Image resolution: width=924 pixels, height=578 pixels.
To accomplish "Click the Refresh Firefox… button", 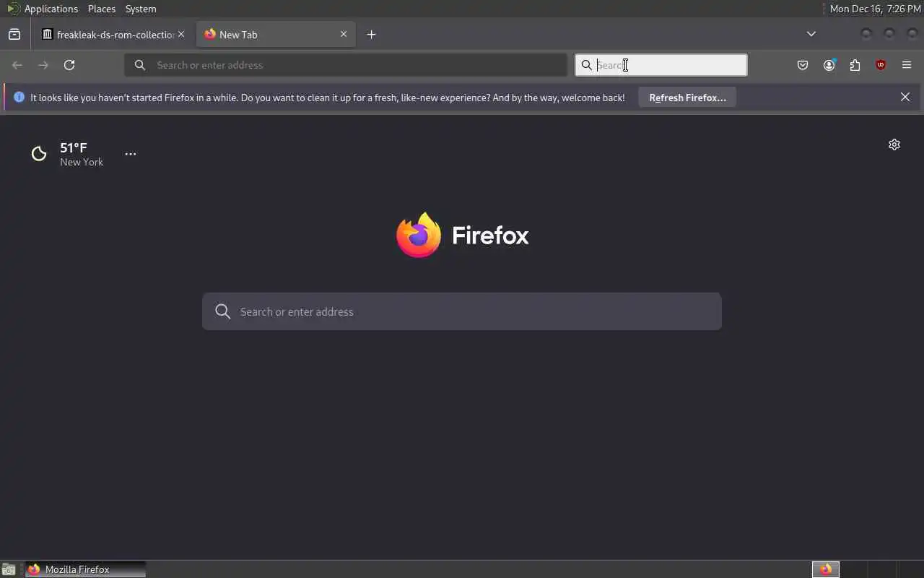I will coord(687,98).
